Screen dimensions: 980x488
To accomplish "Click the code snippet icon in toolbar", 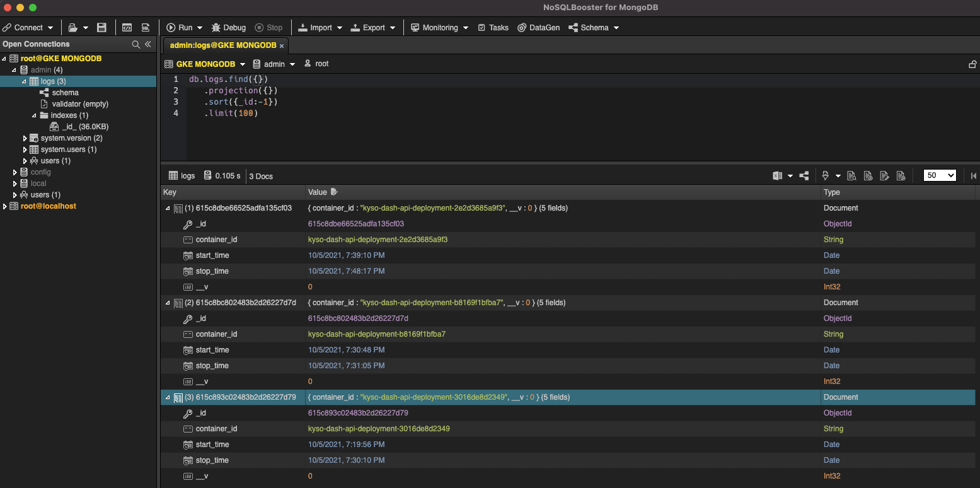I will point(127,28).
